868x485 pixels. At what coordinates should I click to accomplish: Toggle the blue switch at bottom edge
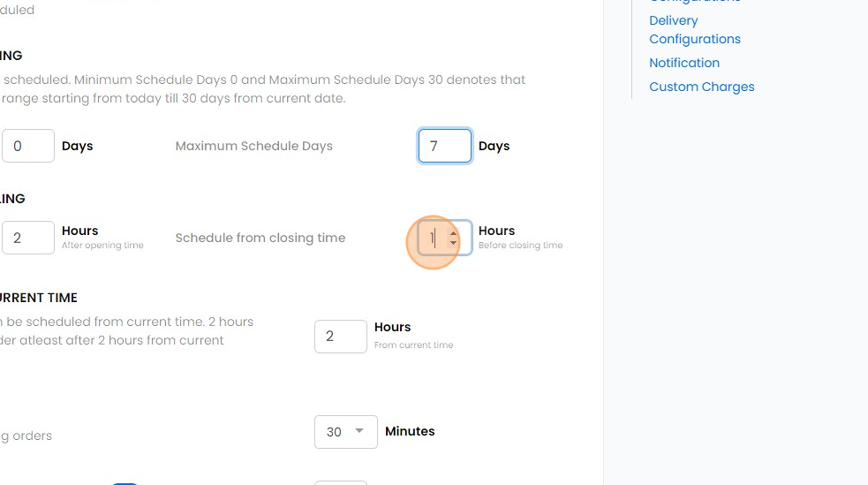click(x=125, y=482)
